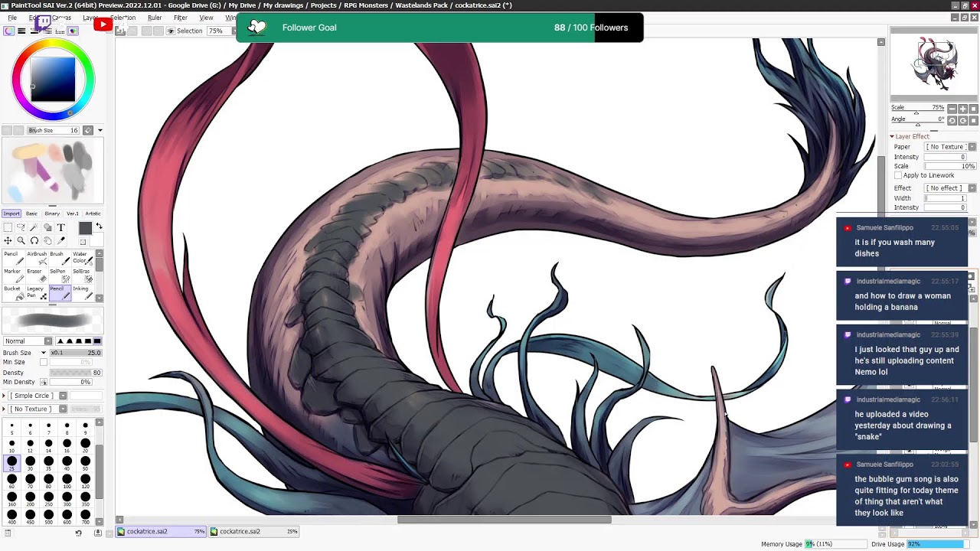Image resolution: width=980 pixels, height=551 pixels.
Task: Select the SelPen tool
Action: pyautogui.click(x=58, y=275)
